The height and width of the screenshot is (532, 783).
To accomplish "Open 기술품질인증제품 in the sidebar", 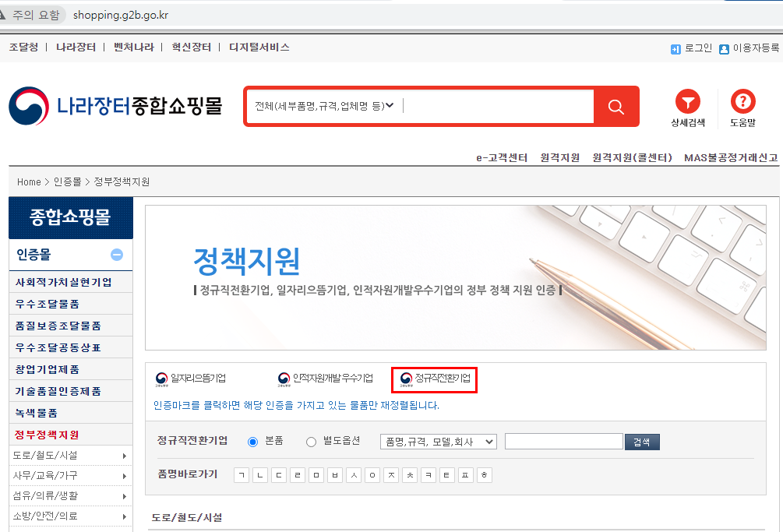I will [x=70, y=391].
